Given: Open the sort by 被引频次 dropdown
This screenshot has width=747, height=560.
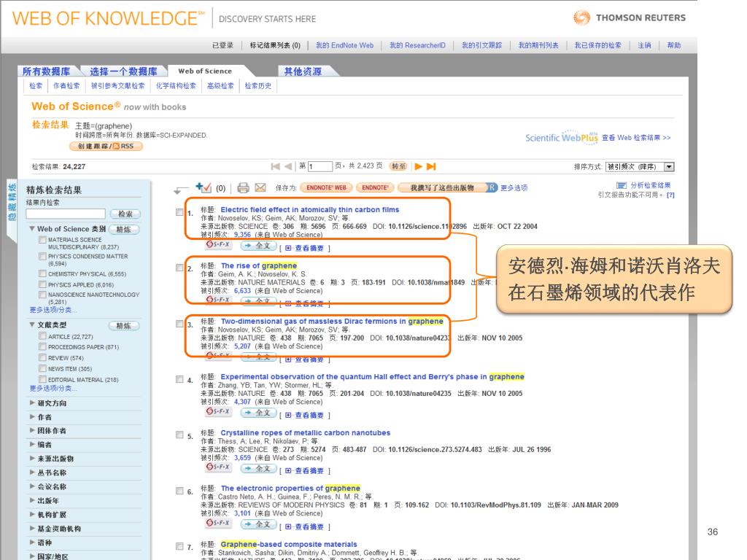Looking at the screenshot, I should coord(640,167).
